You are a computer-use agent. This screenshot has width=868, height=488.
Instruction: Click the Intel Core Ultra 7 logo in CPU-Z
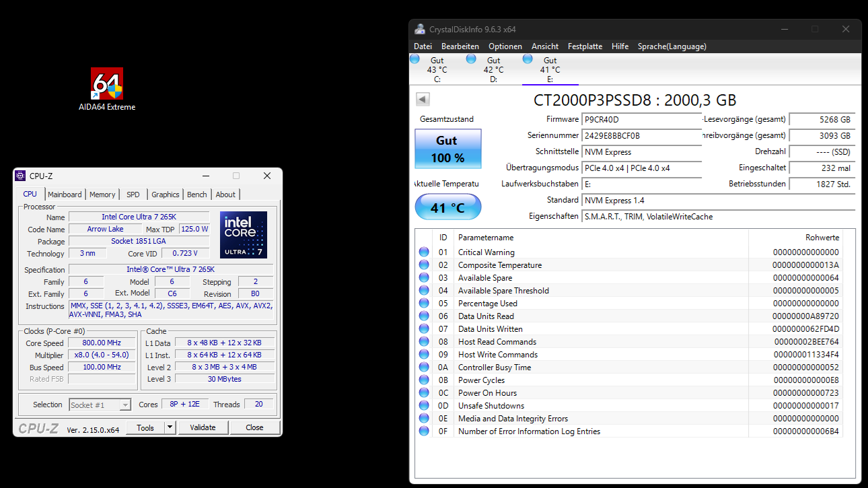244,235
